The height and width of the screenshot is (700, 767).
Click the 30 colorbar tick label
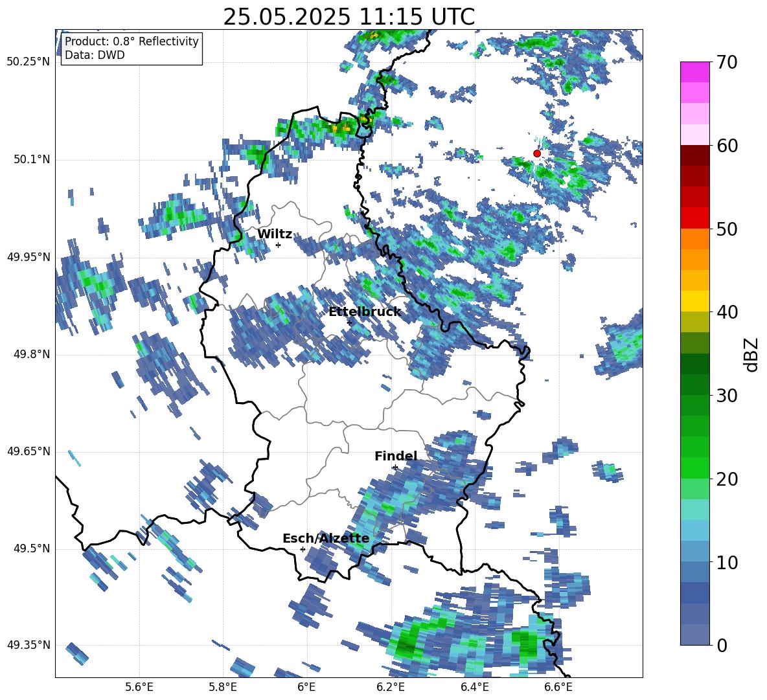[727, 396]
